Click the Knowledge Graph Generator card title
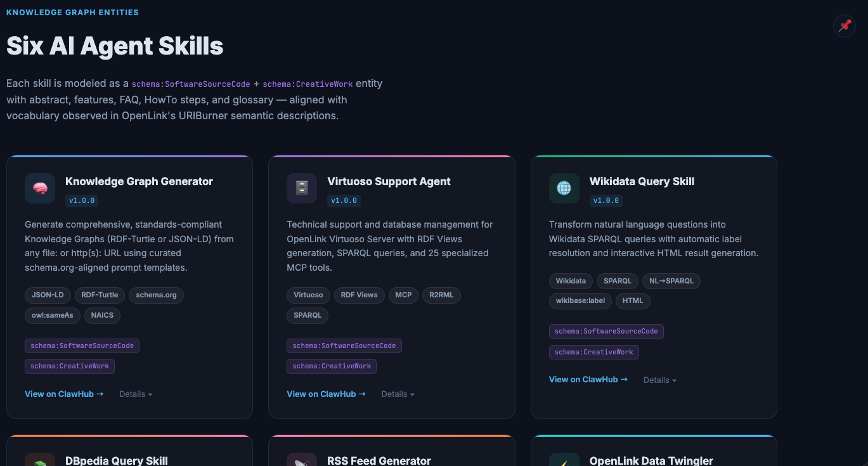The height and width of the screenshot is (466, 868). 139,181
